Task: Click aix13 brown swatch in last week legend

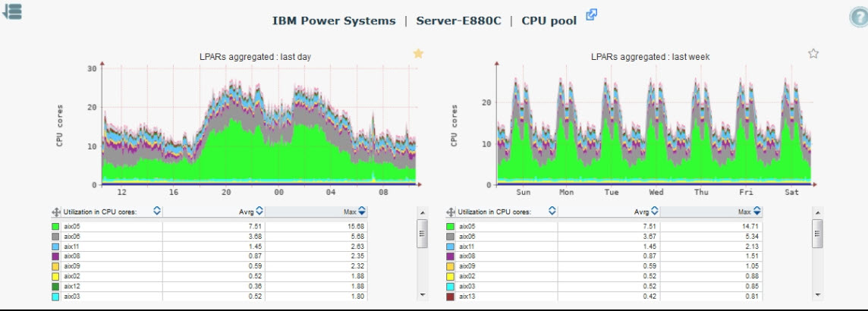Action: (x=451, y=296)
